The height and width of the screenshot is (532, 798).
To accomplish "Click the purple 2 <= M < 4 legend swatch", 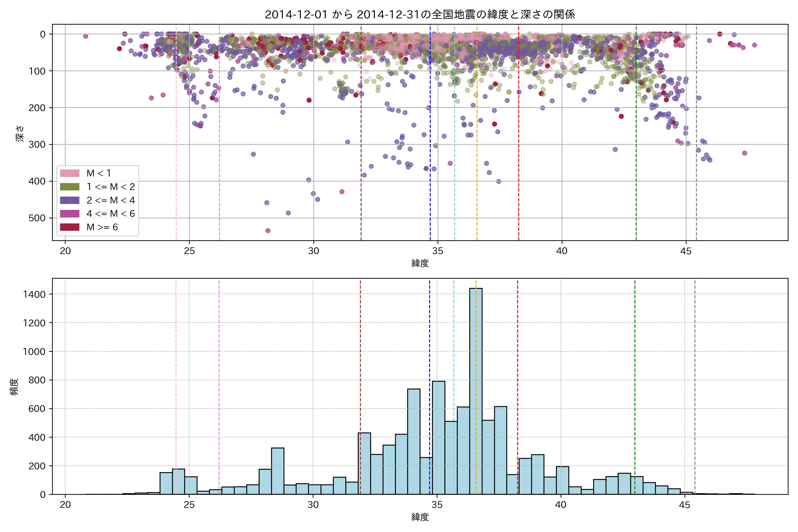I will 70,200.
